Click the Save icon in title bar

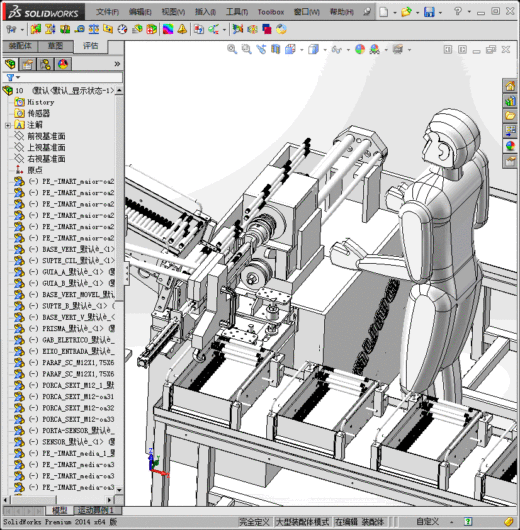pos(429,12)
